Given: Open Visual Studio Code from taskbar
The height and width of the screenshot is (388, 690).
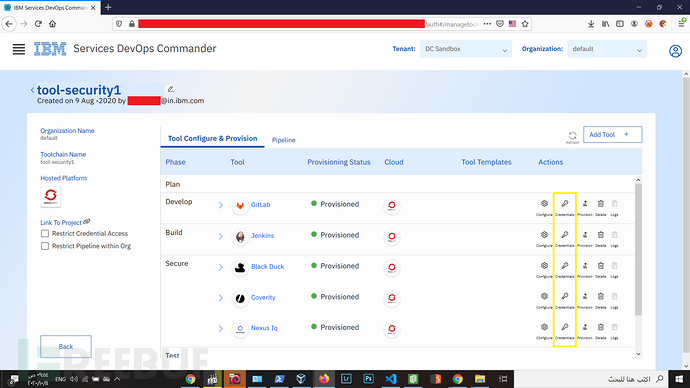Looking at the screenshot, I should tap(391, 379).
